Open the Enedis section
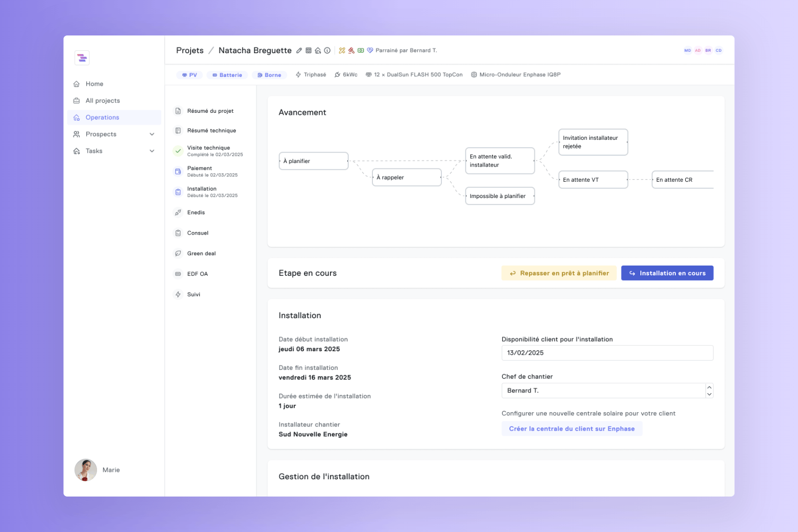The image size is (798, 532). click(196, 213)
